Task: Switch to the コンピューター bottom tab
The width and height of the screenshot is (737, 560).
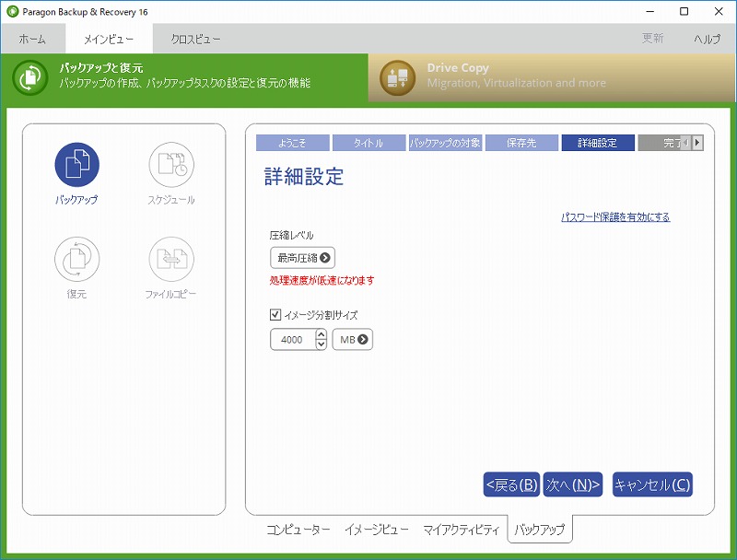Action: tap(298, 530)
